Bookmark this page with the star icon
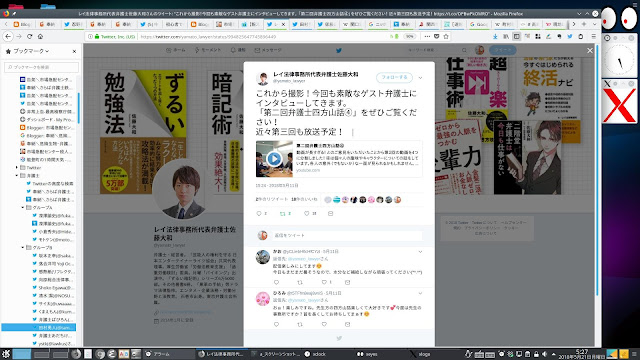The height and width of the screenshot is (360, 640). pyautogui.click(x=446, y=36)
